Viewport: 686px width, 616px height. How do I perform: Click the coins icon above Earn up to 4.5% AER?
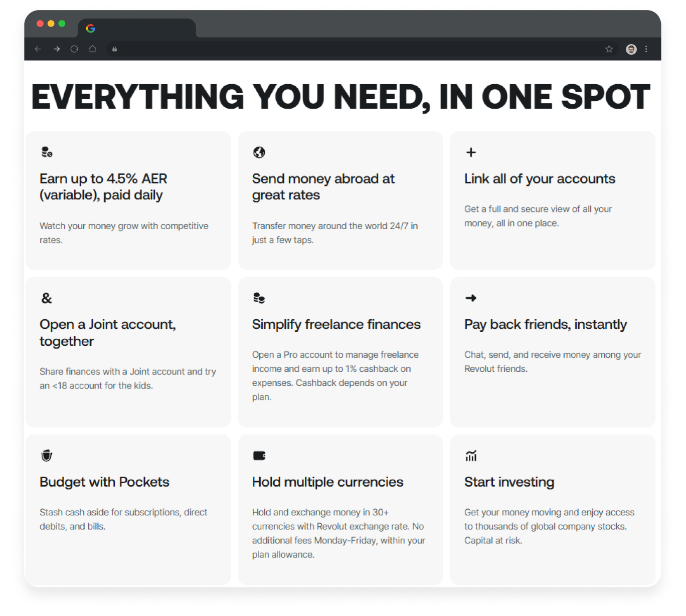(47, 152)
